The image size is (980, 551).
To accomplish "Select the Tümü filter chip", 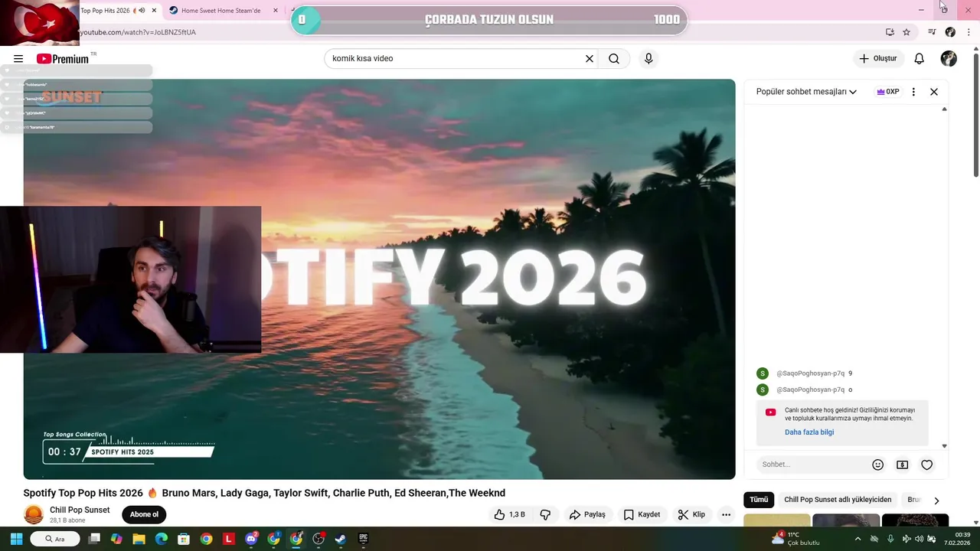I will (x=759, y=500).
